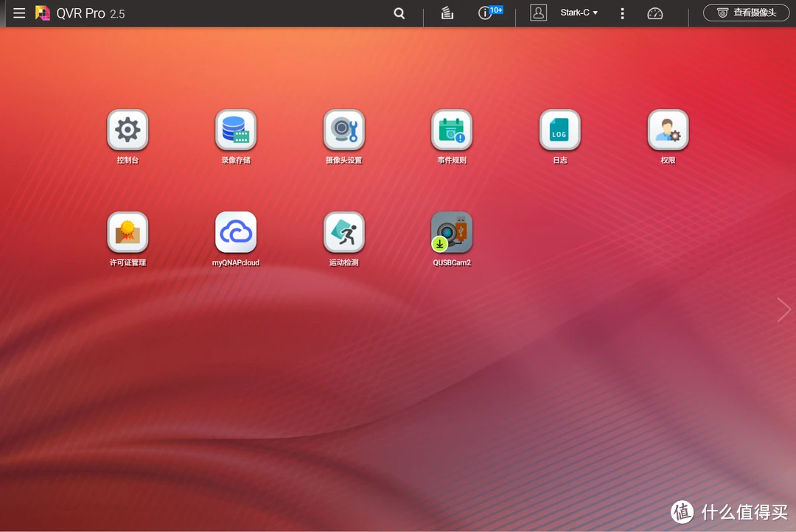Open the 权限 privileges app
This screenshot has width=796, height=532.
(x=668, y=130)
